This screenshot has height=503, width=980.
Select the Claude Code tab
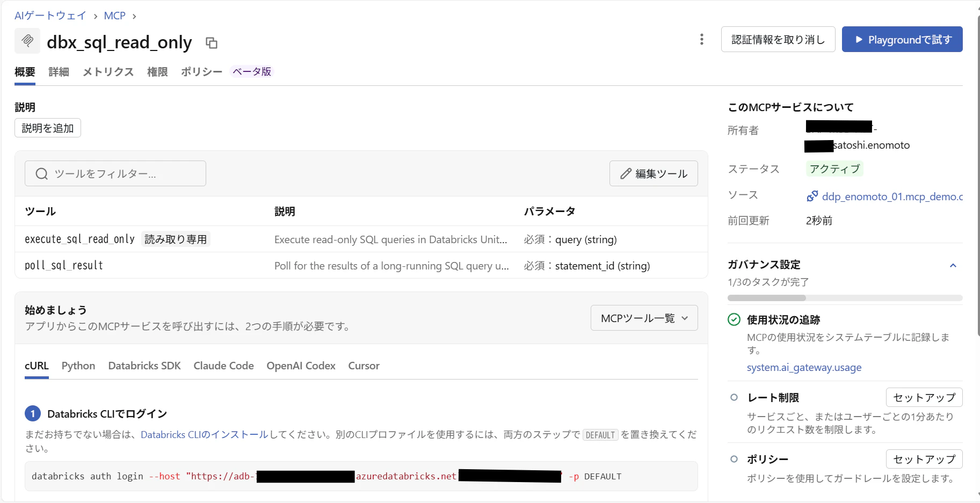[x=223, y=366]
